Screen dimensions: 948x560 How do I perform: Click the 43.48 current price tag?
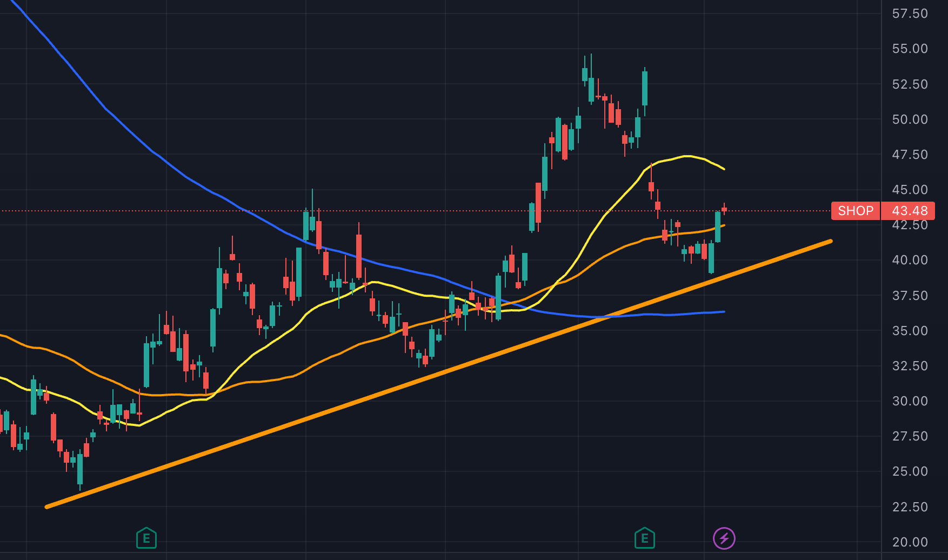(909, 211)
